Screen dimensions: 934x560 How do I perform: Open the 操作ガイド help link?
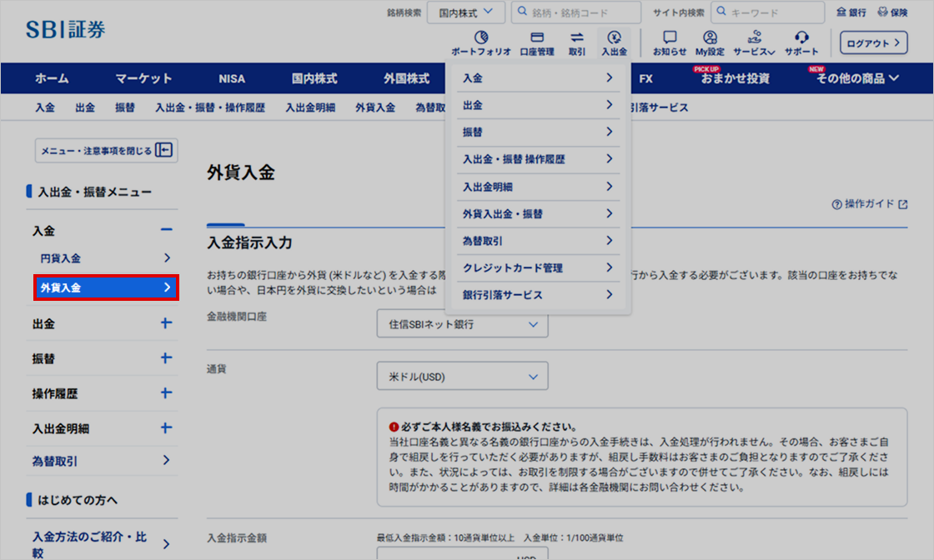pos(869,204)
